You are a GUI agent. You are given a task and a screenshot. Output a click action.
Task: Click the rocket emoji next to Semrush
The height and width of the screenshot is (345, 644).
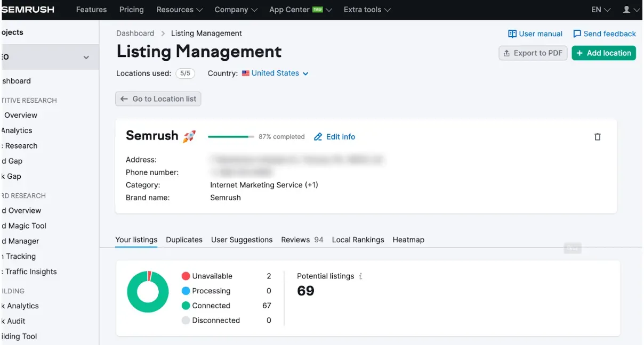click(189, 136)
